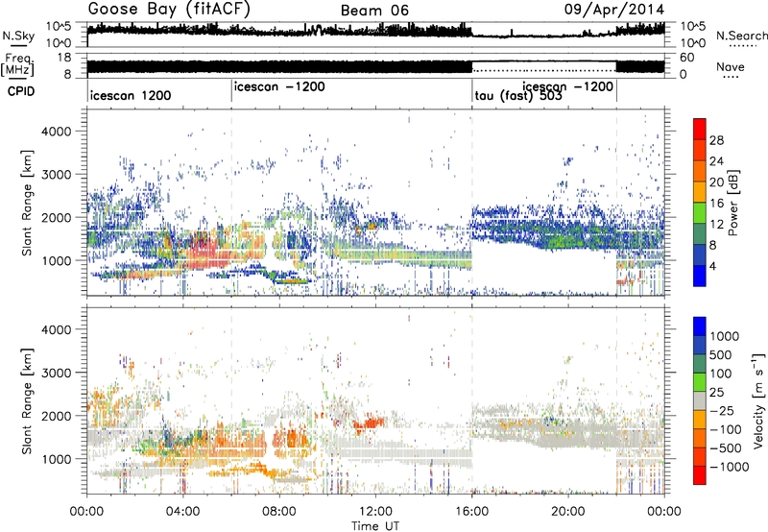Click the 16:00 time axis tick label
This screenshot has height=532, width=768.
click(x=471, y=512)
